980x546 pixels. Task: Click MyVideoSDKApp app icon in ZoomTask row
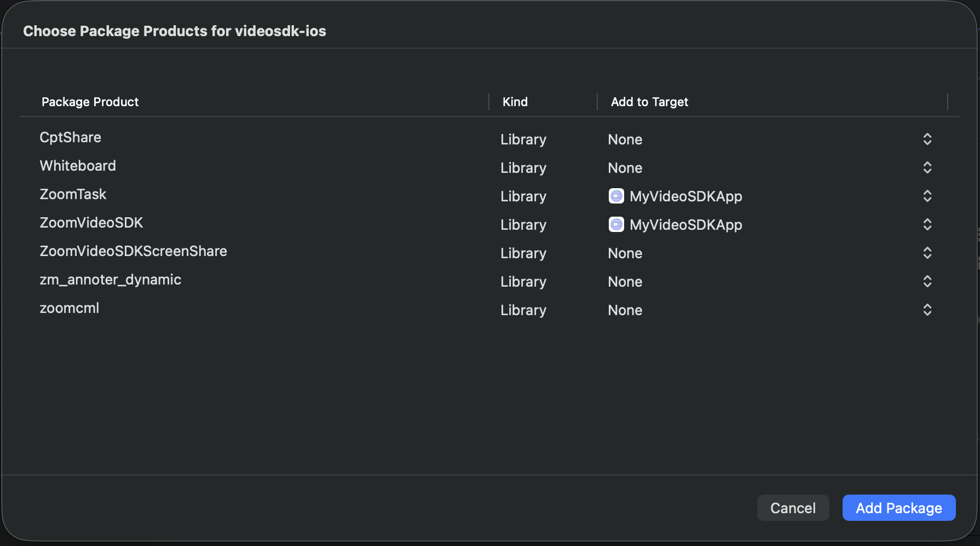(616, 196)
